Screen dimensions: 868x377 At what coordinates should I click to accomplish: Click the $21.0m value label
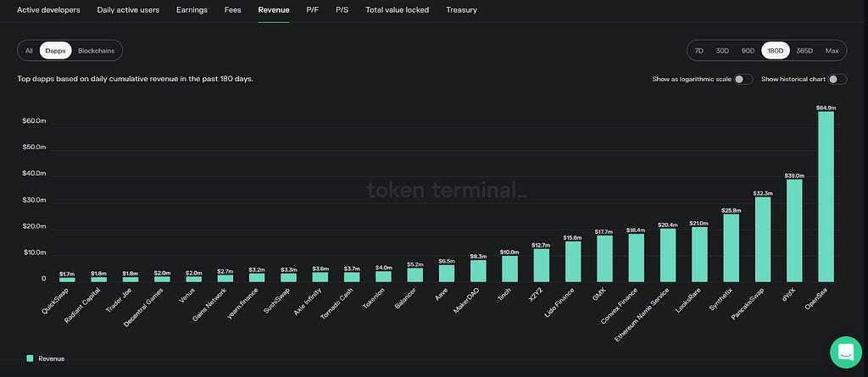[699, 223]
